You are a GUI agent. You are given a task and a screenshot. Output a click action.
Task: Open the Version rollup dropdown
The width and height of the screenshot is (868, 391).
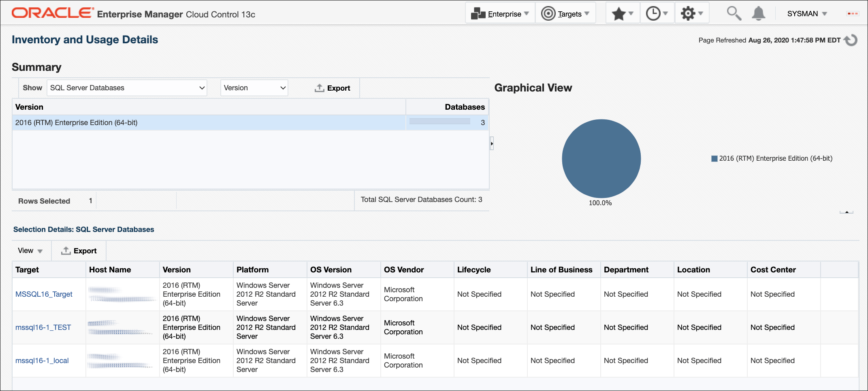254,88
